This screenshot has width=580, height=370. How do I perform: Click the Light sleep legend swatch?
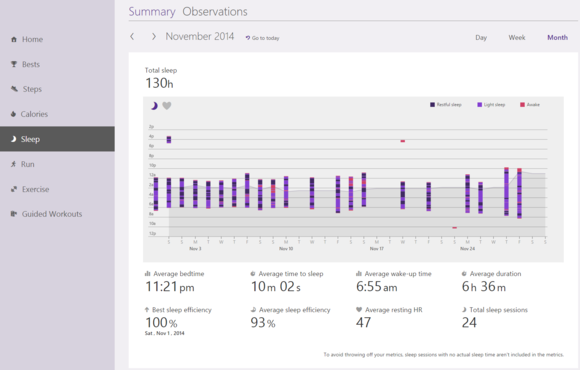480,105
